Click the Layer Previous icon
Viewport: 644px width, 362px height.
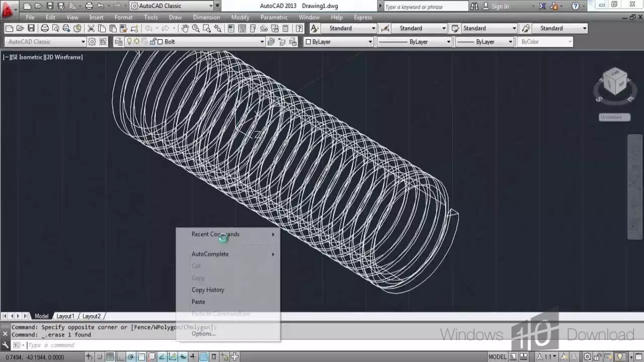point(282,42)
